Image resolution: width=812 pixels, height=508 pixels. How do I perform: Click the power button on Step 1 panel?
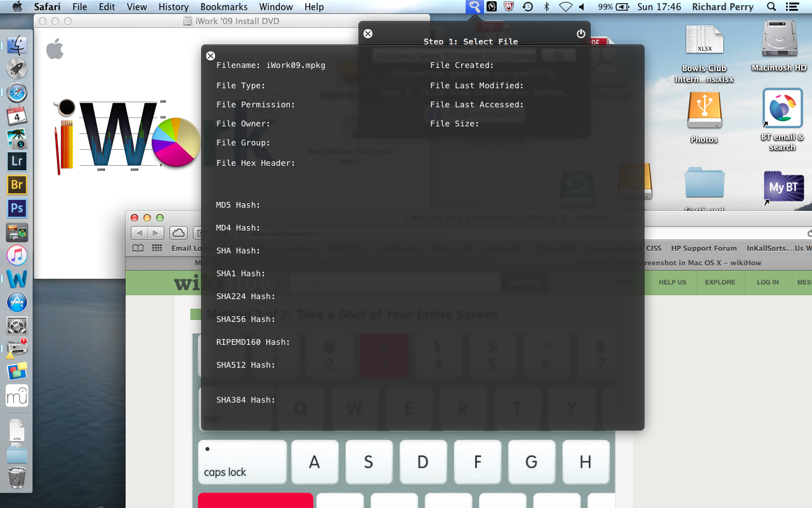click(580, 34)
